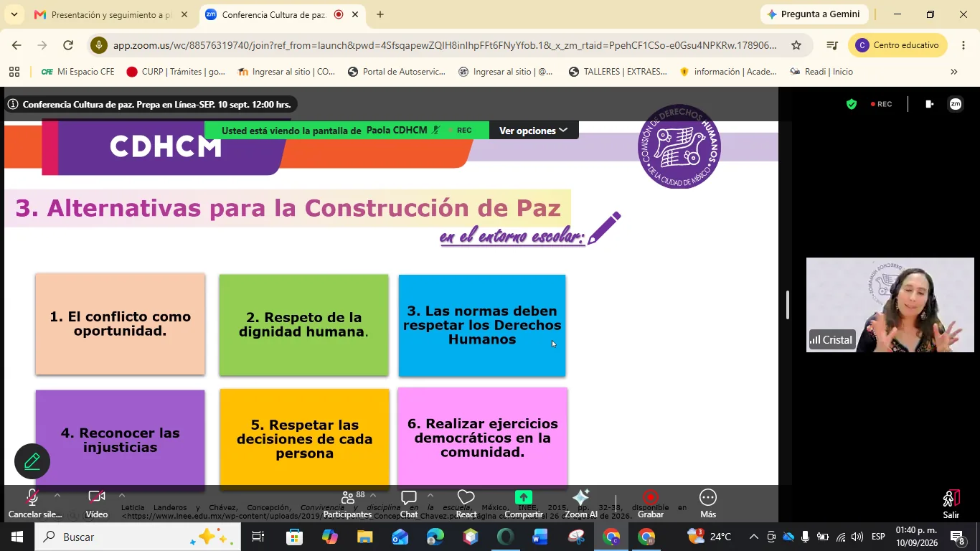
Task: Leave the meeting with Salir
Action: [951, 504]
